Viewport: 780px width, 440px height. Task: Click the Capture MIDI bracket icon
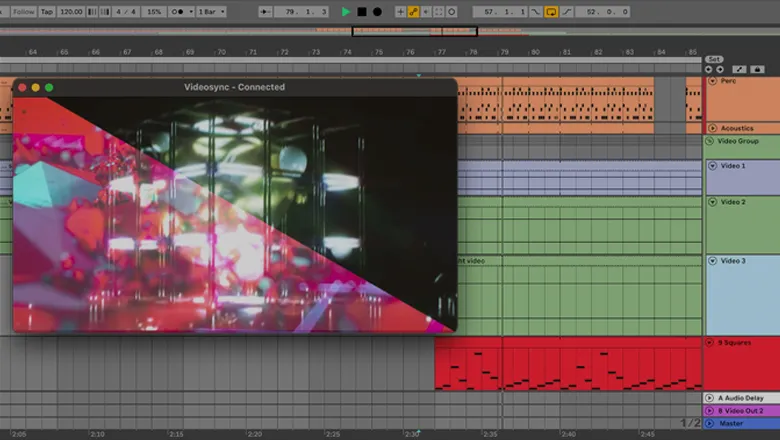coord(438,11)
